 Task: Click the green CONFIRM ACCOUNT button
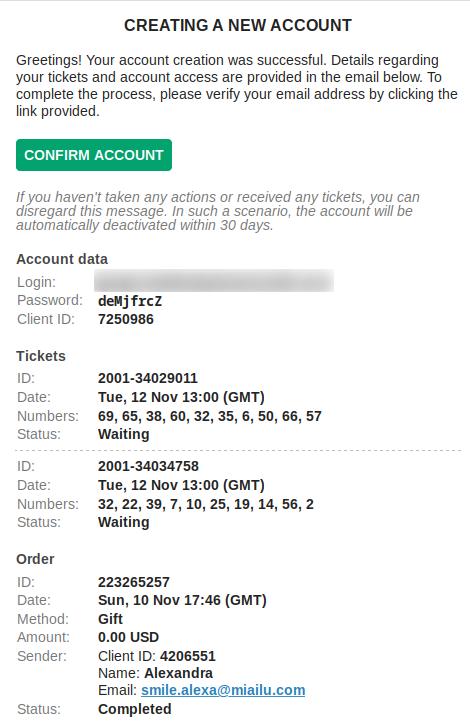pos(94,155)
